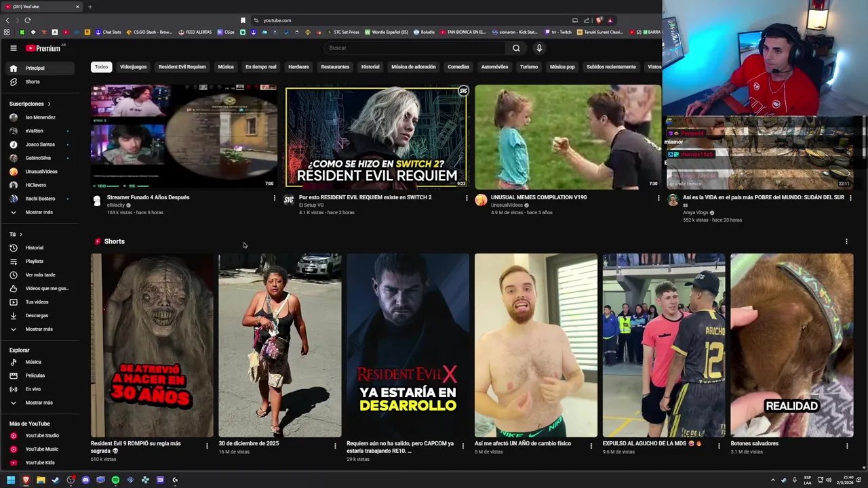
Task: Select the Subidos recientemente chip
Action: 611,67
